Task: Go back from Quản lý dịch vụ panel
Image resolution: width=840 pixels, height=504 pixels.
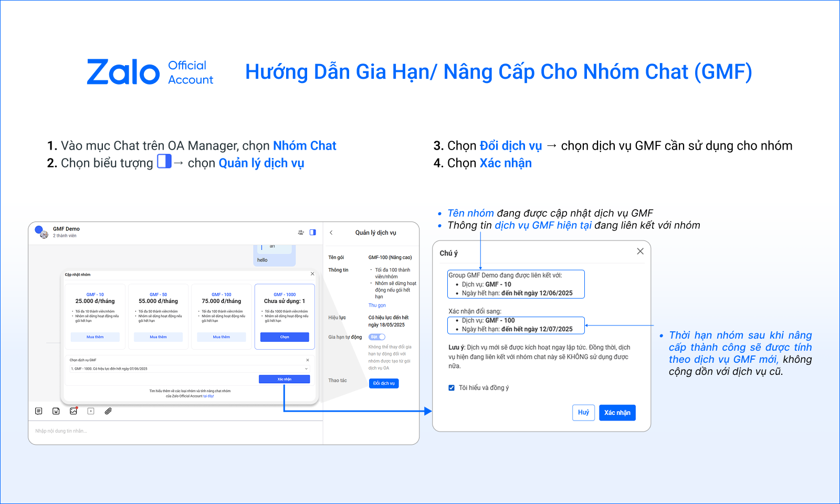Action: pyautogui.click(x=331, y=233)
